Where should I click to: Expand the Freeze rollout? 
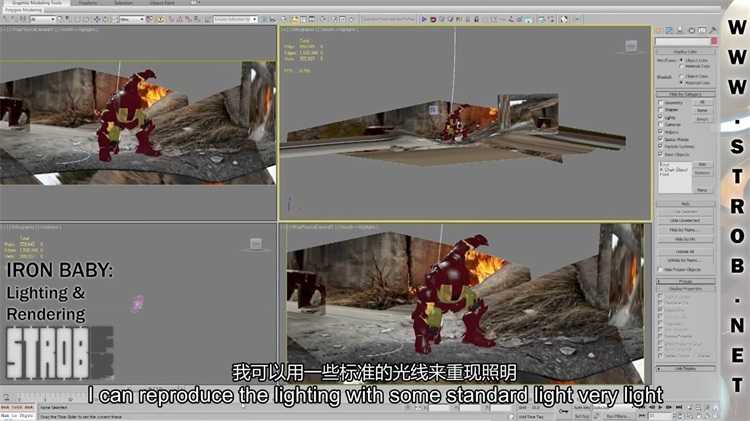point(685,281)
